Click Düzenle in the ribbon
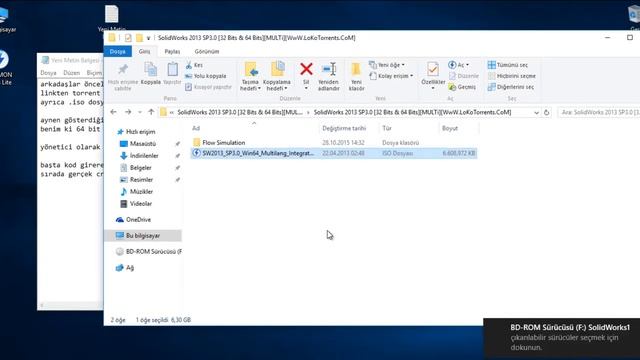 pyautogui.click(x=463, y=76)
